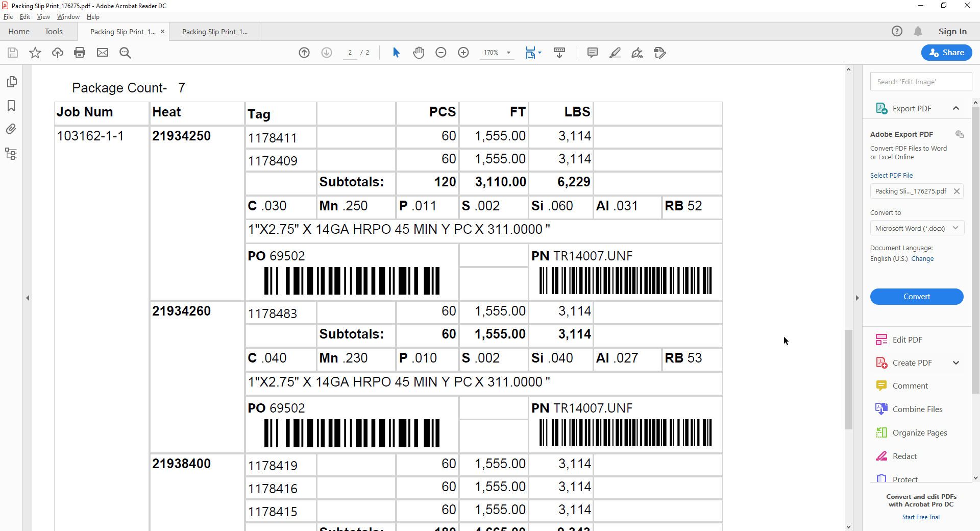Click the document vertical scrollbar thumb
980x531 pixels.
[848, 379]
